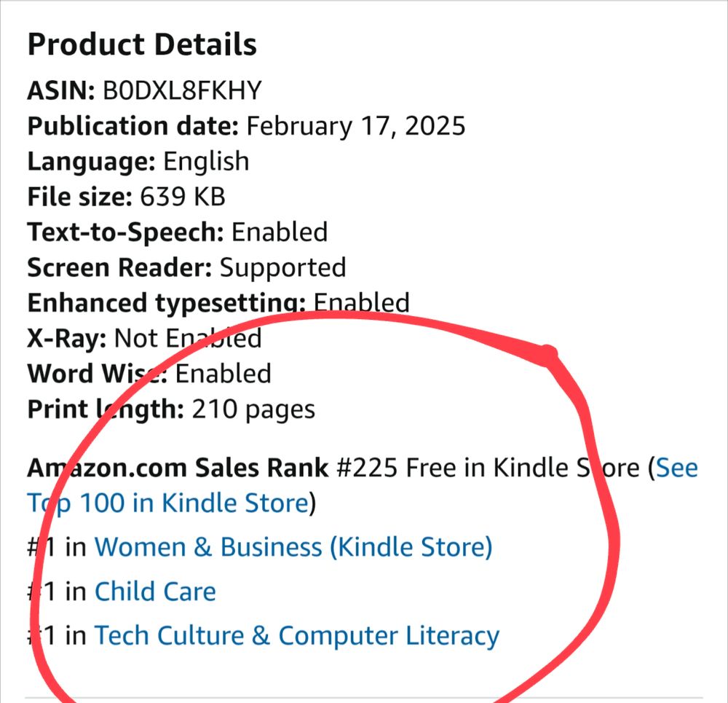Viewport: 728px width, 703px height.
Task: Click the ASIN code B0DXL8FKHY
Action: point(183,90)
